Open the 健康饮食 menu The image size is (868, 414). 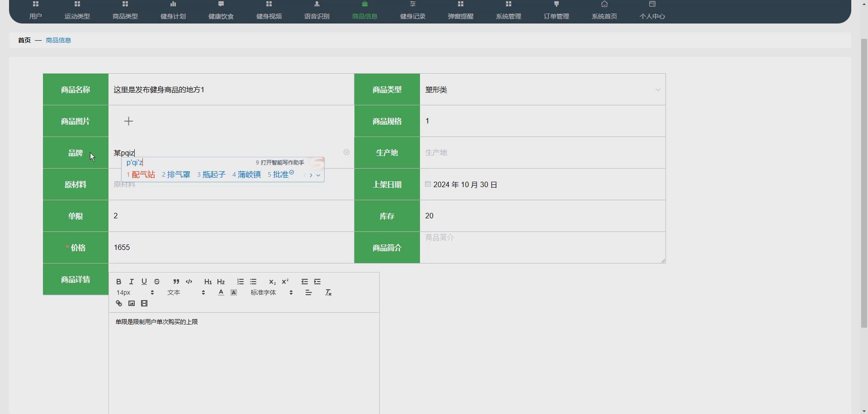(221, 11)
